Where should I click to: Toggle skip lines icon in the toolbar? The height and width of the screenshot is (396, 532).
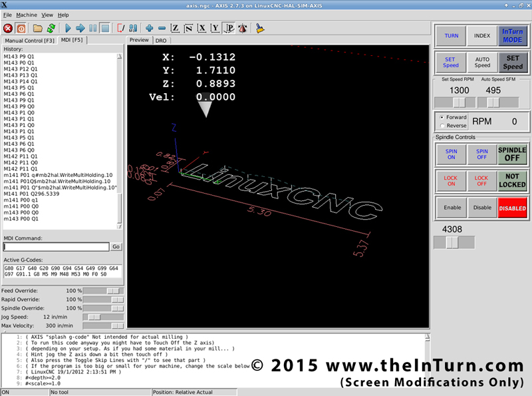(121, 29)
